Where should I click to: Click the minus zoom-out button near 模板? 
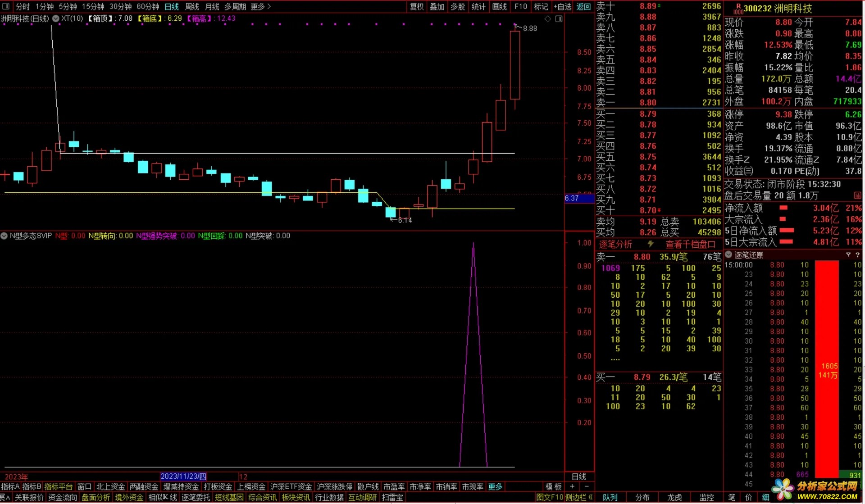click(x=587, y=486)
